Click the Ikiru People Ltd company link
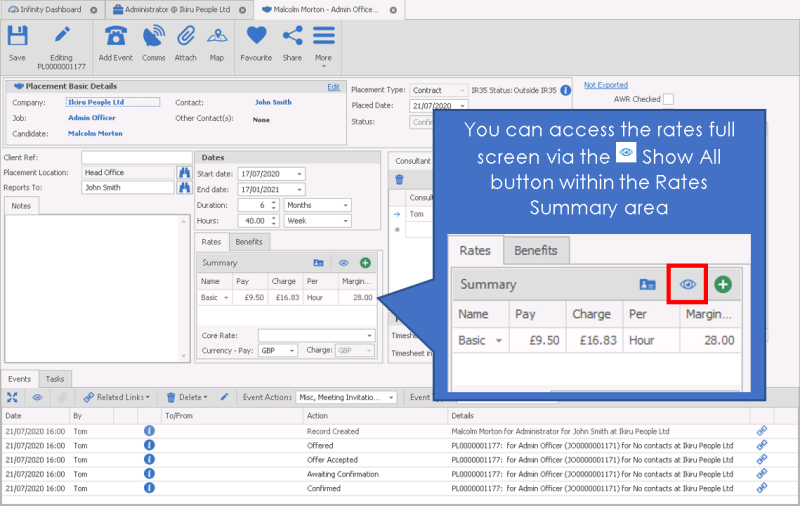The width and height of the screenshot is (800, 506). [95, 102]
